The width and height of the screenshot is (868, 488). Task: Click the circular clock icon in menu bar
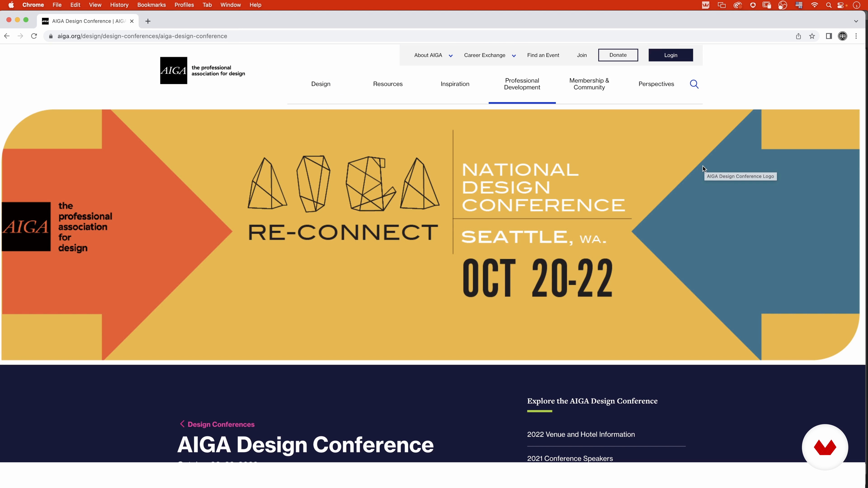click(x=856, y=5)
